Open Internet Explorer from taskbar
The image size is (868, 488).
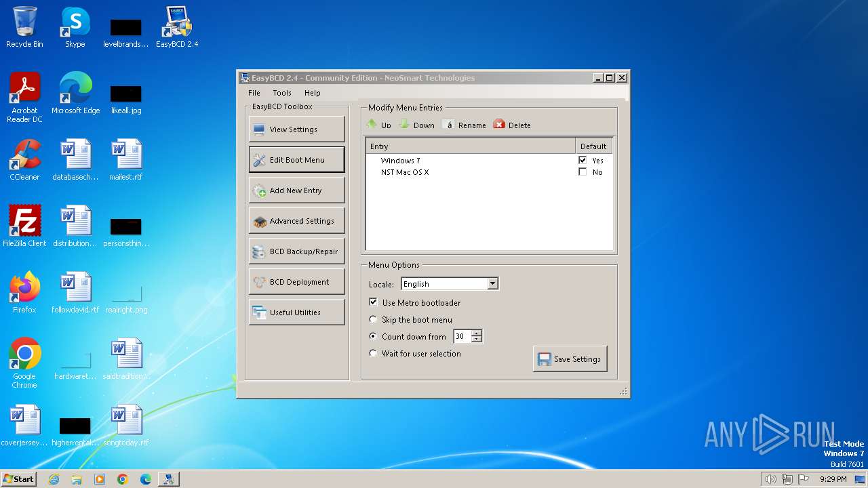tap(54, 479)
